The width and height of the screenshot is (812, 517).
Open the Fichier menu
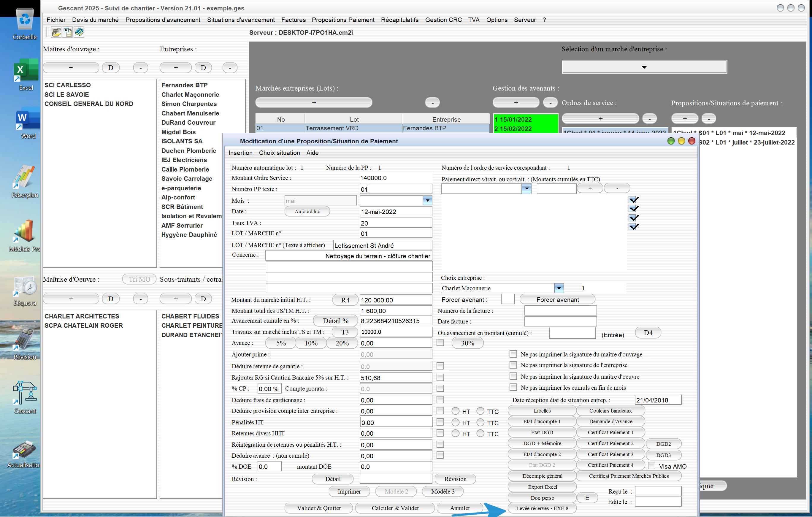click(56, 20)
